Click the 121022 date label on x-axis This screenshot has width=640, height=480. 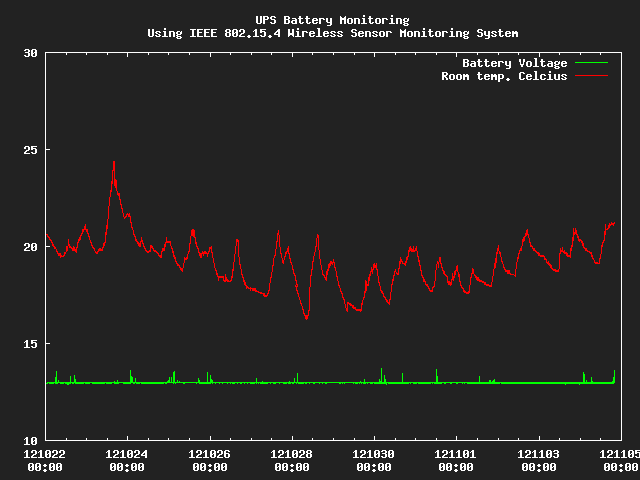click(45, 454)
